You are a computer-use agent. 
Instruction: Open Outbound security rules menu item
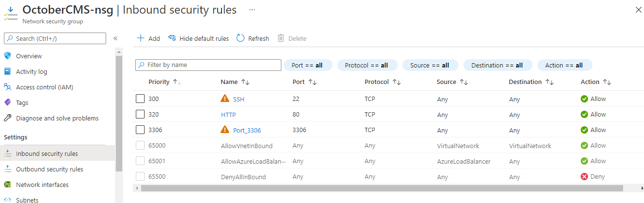[x=49, y=169]
